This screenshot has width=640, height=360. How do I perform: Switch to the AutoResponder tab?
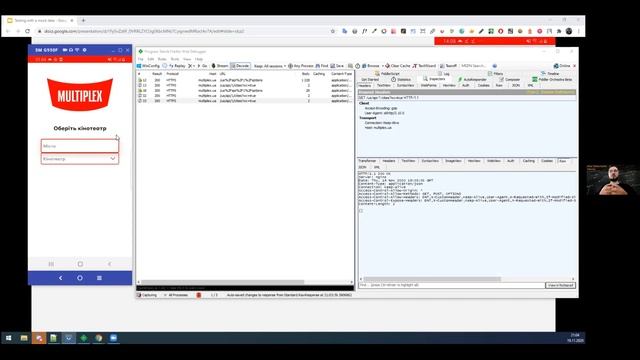(473, 79)
